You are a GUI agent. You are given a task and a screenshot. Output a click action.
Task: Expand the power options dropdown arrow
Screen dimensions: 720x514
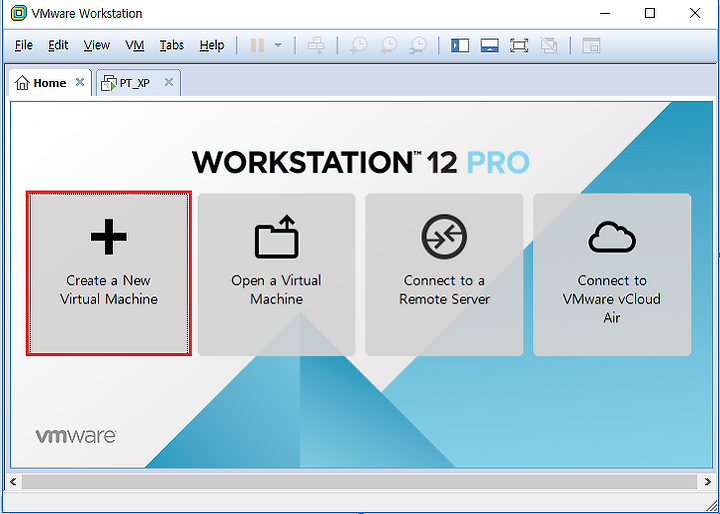tap(278, 45)
